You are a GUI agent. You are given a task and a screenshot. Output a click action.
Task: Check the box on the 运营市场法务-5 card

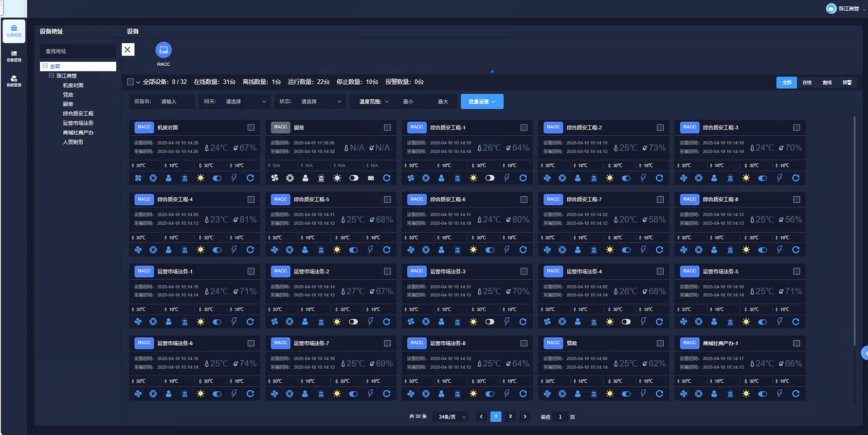pos(796,272)
